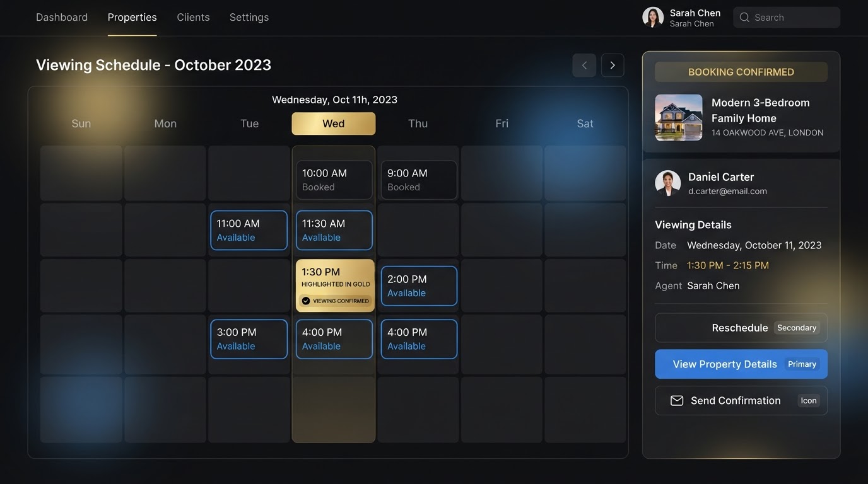Click the 1:30 PM - 2:15 PM time value
Viewport: 868px width, 484px height.
(728, 266)
